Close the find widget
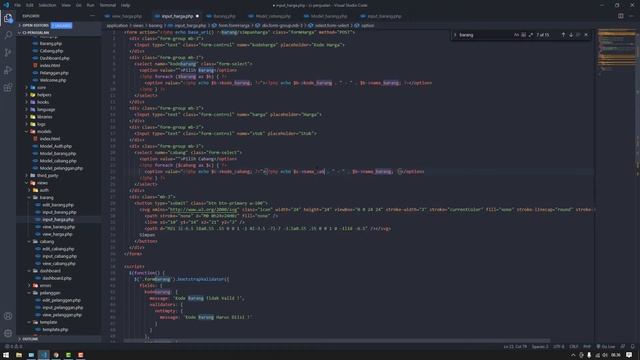The image size is (640, 360). (x=586, y=35)
